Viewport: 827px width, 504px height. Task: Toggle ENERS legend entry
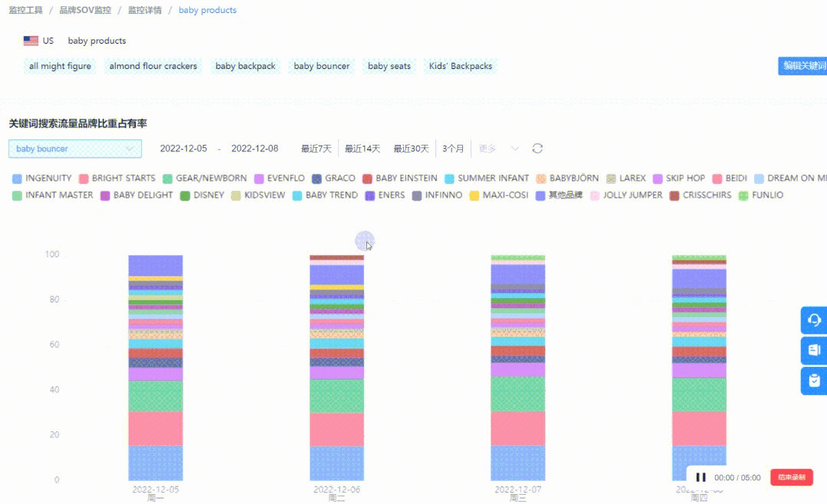tap(385, 195)
